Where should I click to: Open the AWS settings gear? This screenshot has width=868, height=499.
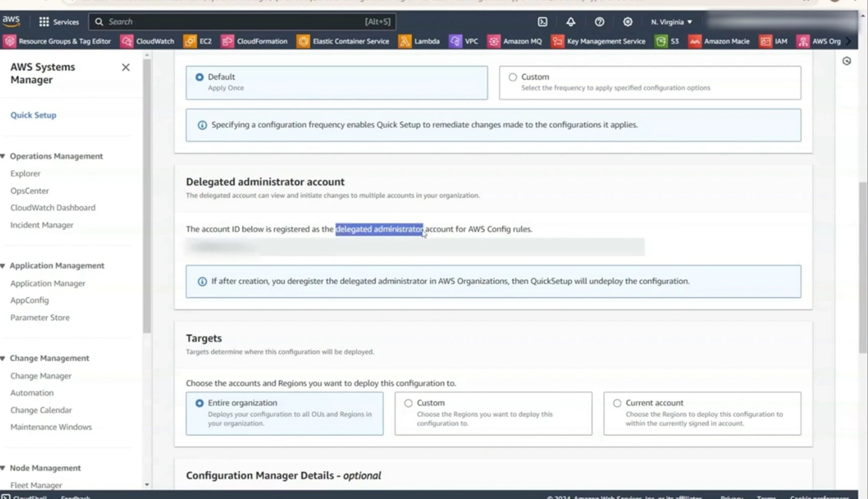pyautogui.click(x=628, y=22)
